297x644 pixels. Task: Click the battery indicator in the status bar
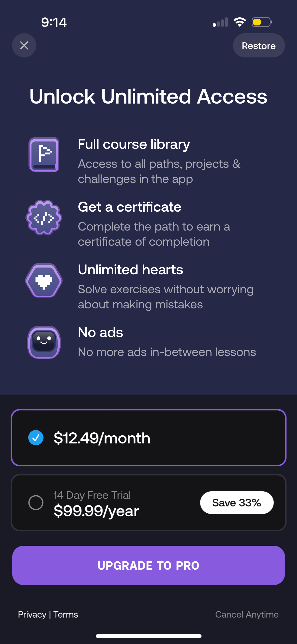coord(261,22)
